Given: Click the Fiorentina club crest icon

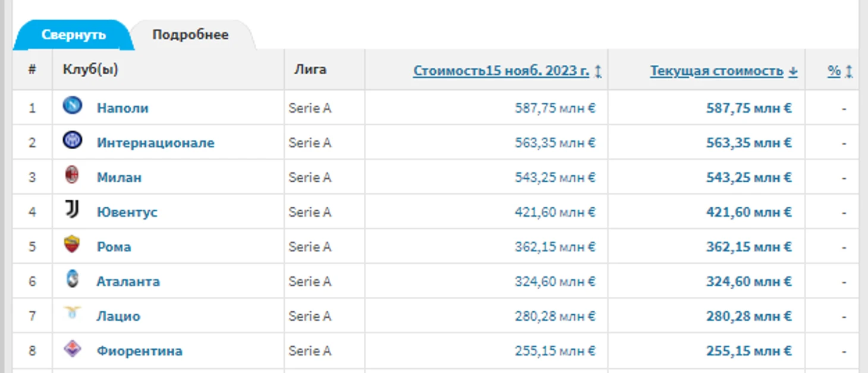Looking at the screenshot, I should (x=73, y=349).
